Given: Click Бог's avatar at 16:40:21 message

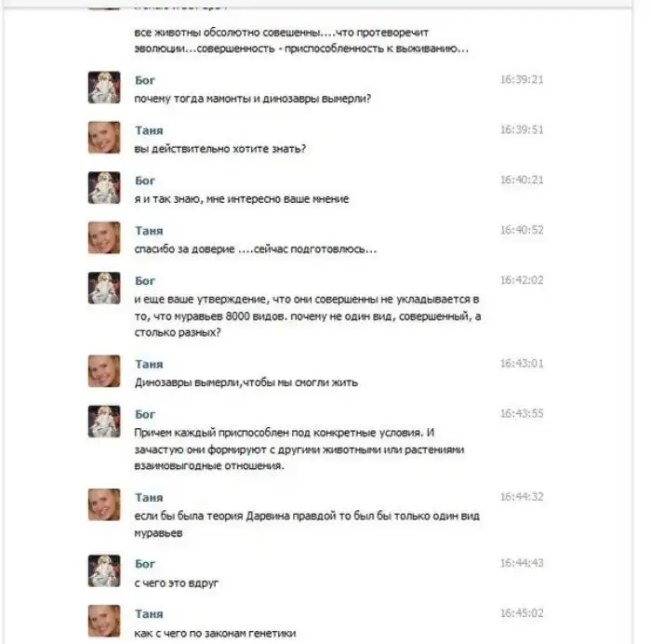Looking at the screenshot, I should [104, 188].
